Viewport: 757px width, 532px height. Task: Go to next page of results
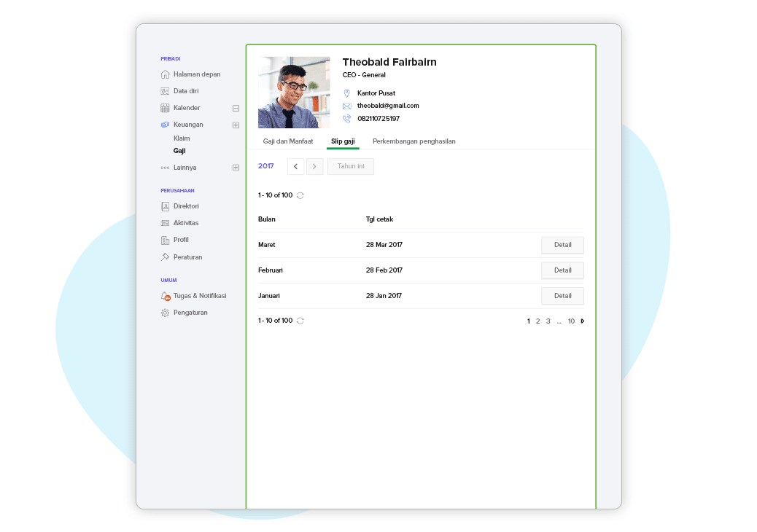pyautogui.click(x=583, y=321)
